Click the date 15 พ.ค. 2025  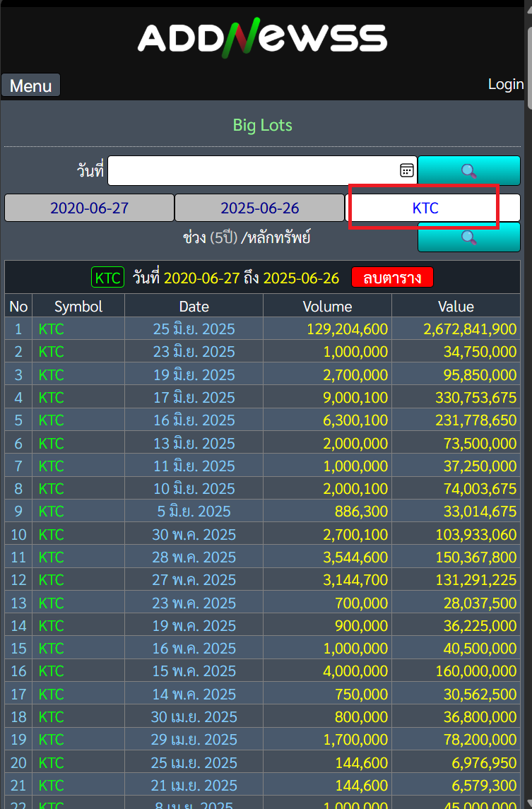tap(194, 671)
